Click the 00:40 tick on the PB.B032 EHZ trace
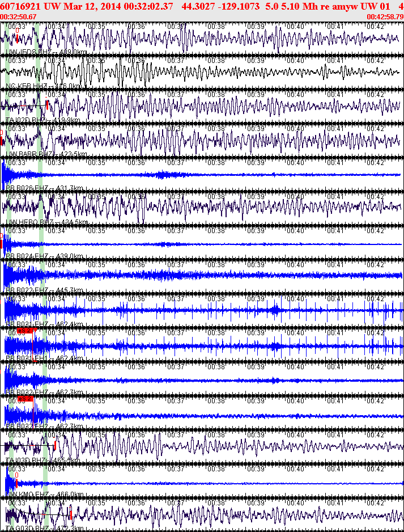Viewport: 404px width, 532px height. 295,367
